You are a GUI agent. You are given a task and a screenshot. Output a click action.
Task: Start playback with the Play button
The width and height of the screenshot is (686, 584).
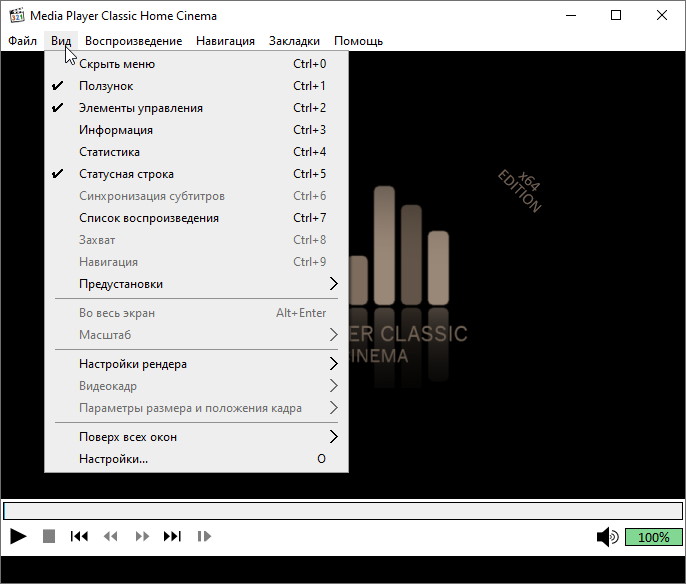pos(18,536)
